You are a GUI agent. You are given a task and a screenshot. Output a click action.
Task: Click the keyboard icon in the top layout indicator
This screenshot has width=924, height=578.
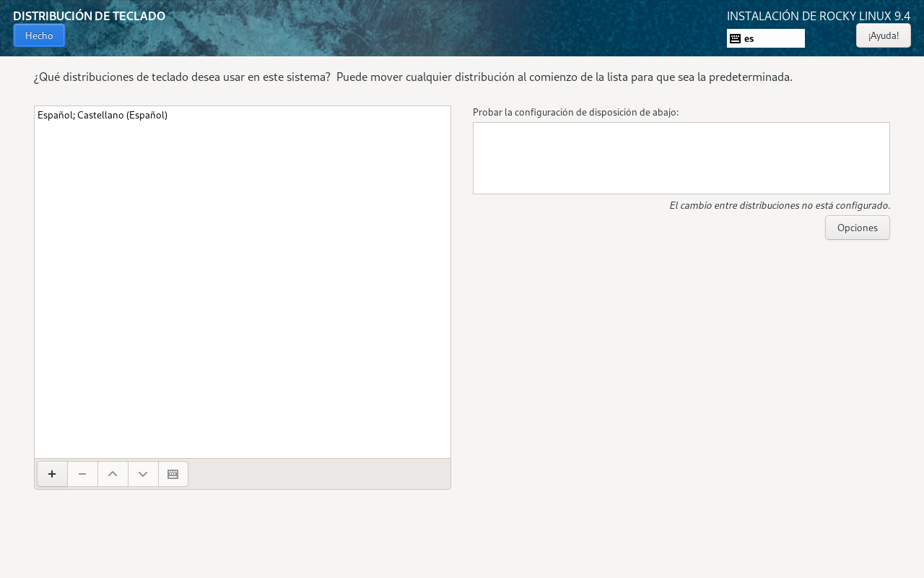coord(735,38)
